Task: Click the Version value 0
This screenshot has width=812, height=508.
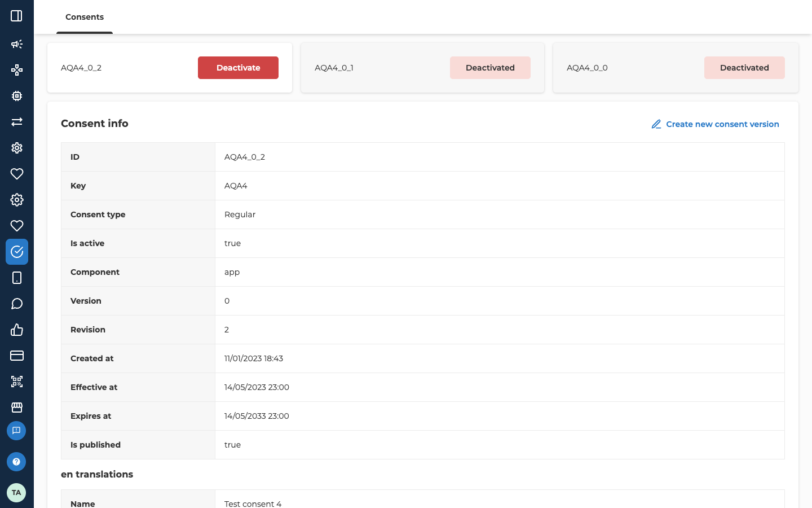Action: pos(227,301)
